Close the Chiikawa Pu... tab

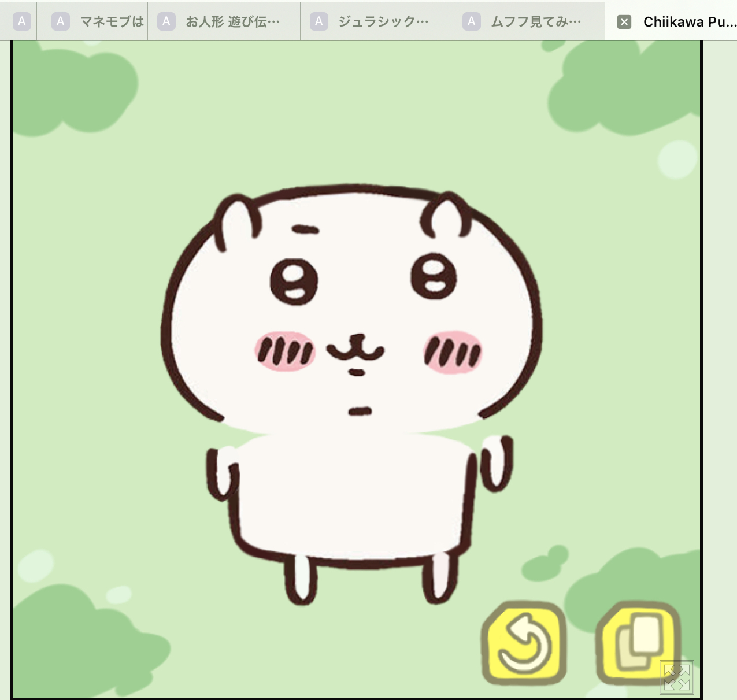click(x=624, y=22)
